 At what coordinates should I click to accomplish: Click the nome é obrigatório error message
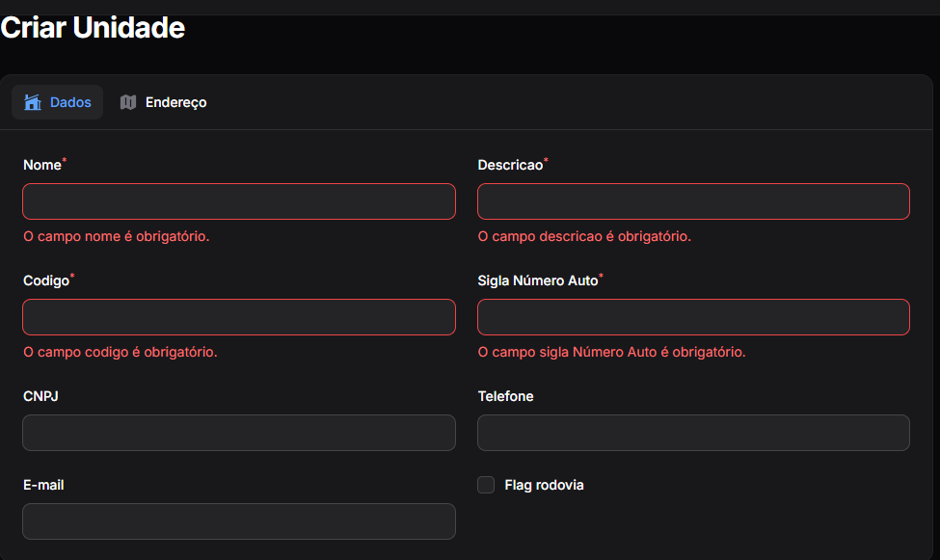[116, 236]
